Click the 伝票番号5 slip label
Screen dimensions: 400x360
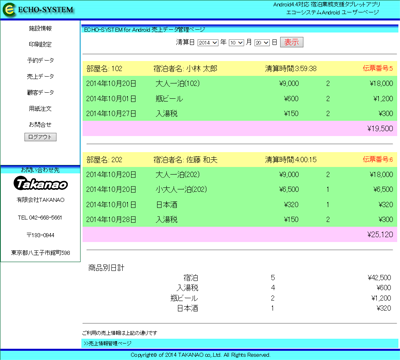(378, 68)
